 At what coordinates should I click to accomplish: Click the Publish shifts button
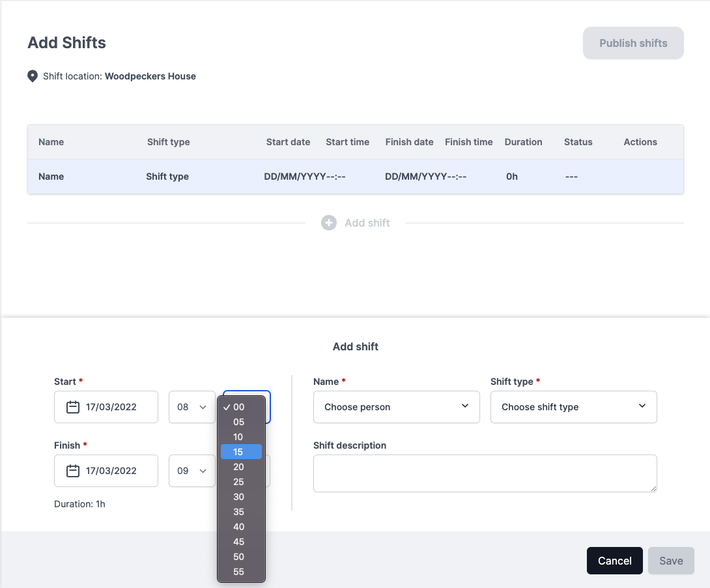[x=633, y=43]
